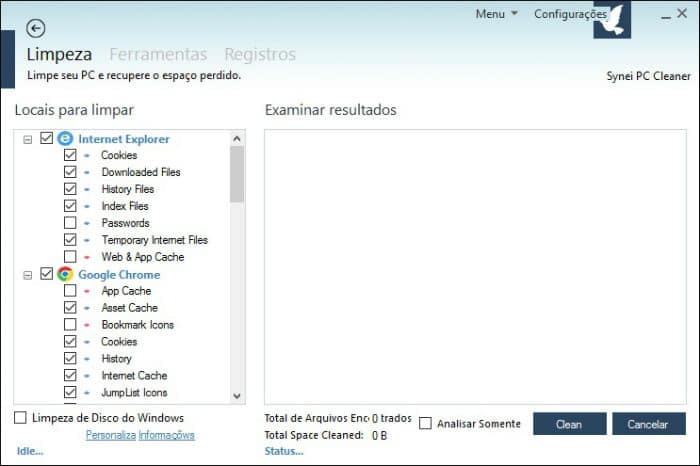Click the scroll up arrow in locations list
Screen dimensions: 700x466
(x=237, y=139)
